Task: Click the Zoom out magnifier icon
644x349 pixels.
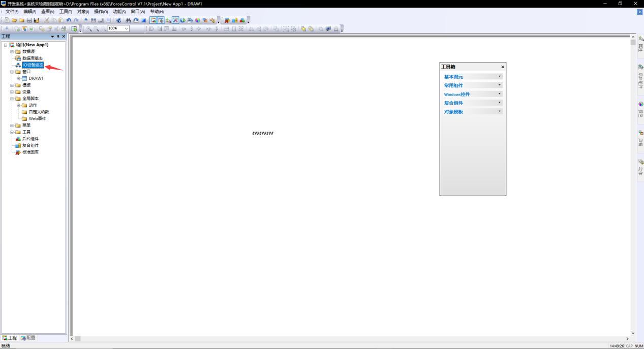Action: tap(96, 29)
